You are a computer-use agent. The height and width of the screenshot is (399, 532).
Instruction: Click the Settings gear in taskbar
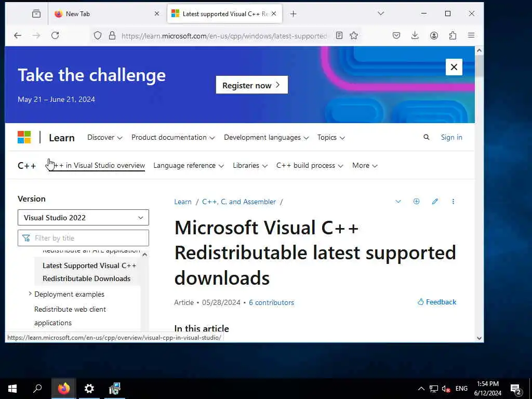[89, 389]
